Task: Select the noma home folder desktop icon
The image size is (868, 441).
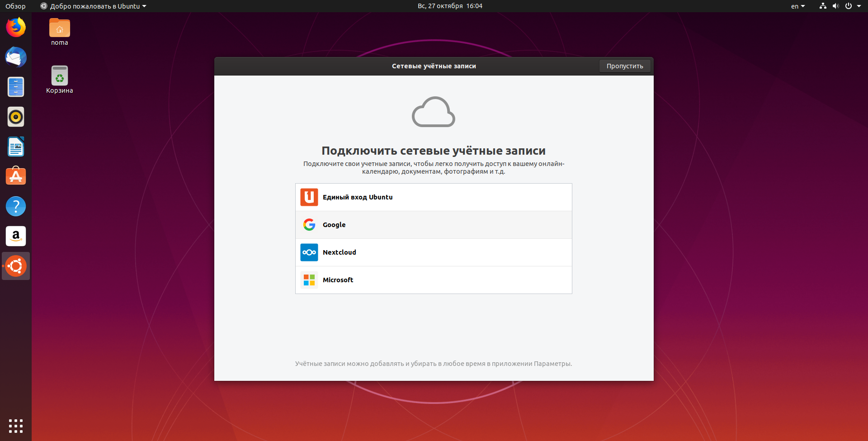Action: coord(60,33)
